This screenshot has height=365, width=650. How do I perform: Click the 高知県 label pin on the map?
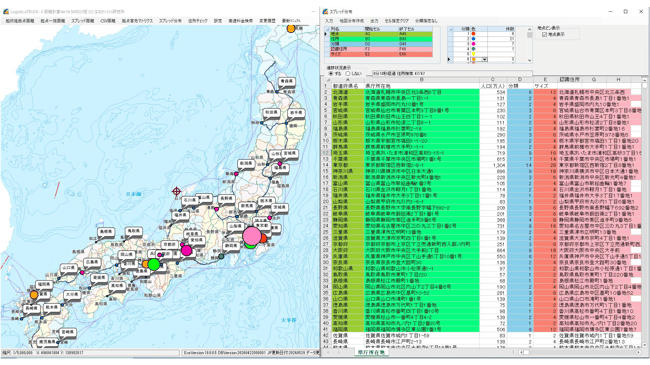click(116, 286)
